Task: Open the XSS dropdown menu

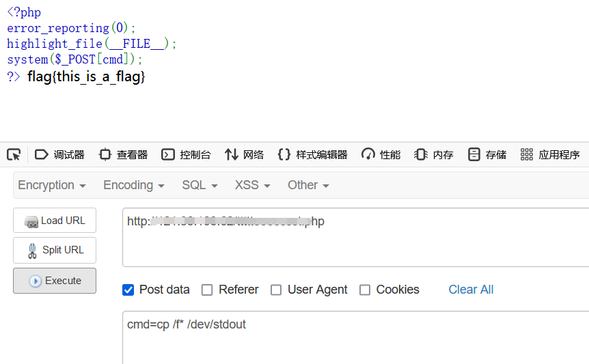Action: coord(252,185)
